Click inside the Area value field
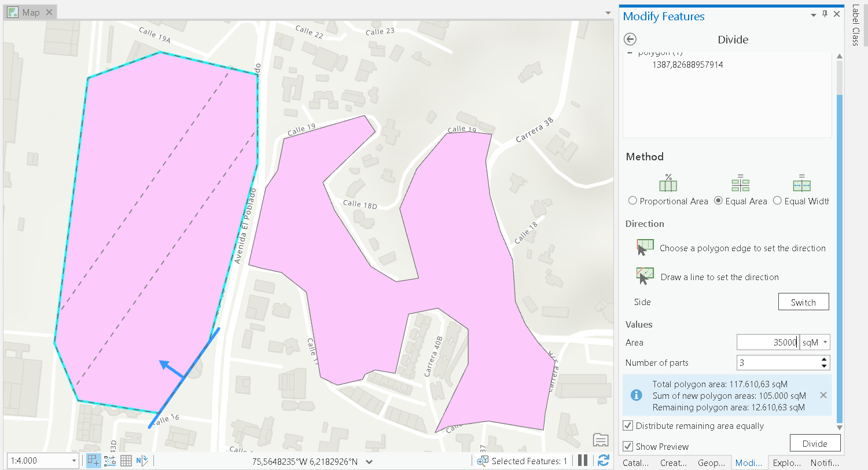 tap(767, 342)
